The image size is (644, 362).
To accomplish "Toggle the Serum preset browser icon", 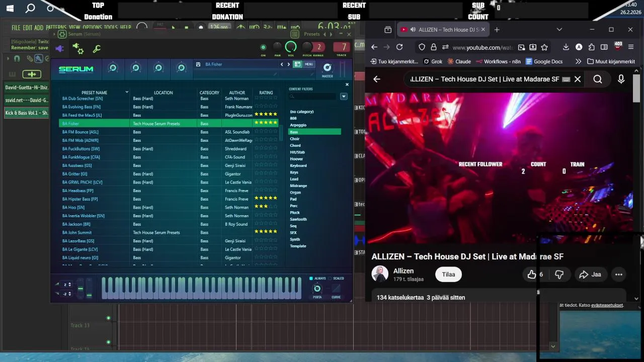I will click(297, 64).
